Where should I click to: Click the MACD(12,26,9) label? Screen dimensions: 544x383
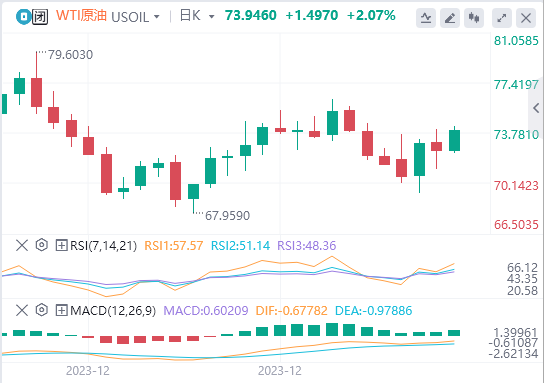[x=113, y=310]
